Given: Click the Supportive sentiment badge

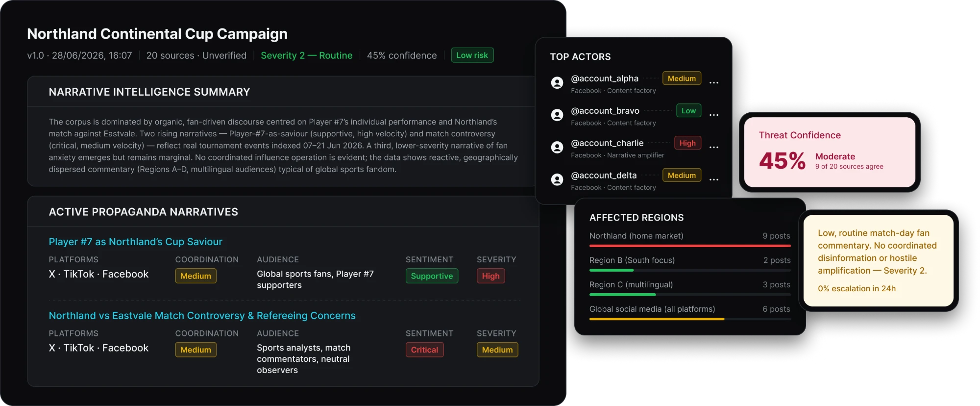Looking at the screenshot, I should pyautogui.click(x=432, y=276).
